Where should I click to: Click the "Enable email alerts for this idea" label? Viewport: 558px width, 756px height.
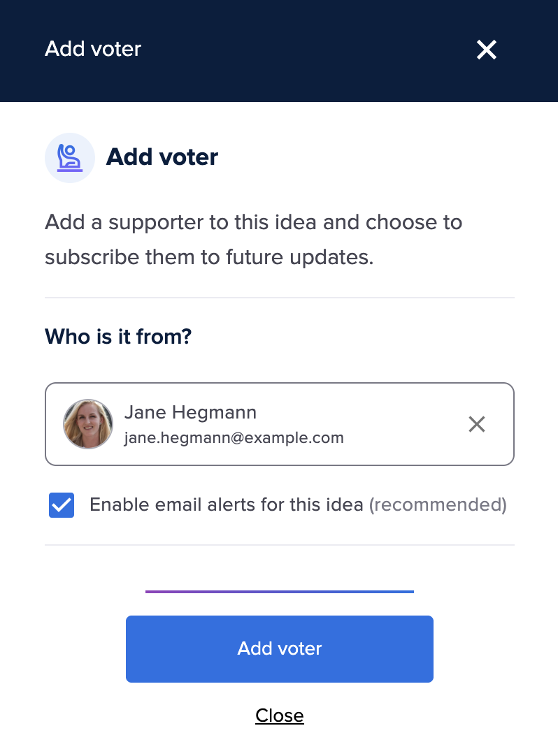click(227, 504)
